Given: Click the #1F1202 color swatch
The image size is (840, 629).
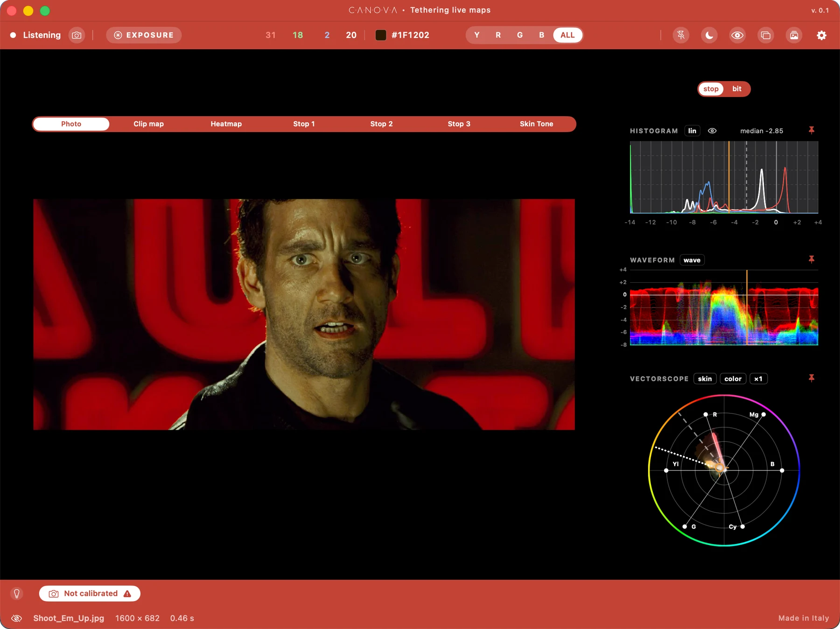Looking at the screenshot, I should pos(381,35).
